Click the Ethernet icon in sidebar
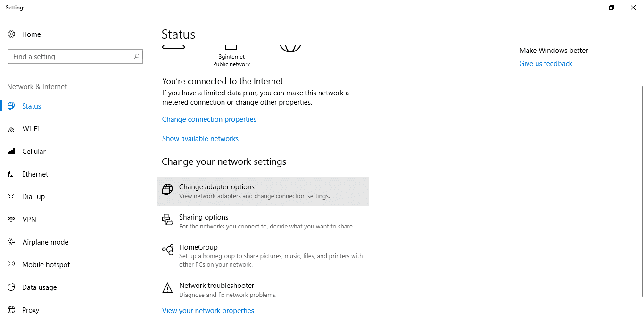Screen dimensions: 644x321 point(11,174)
